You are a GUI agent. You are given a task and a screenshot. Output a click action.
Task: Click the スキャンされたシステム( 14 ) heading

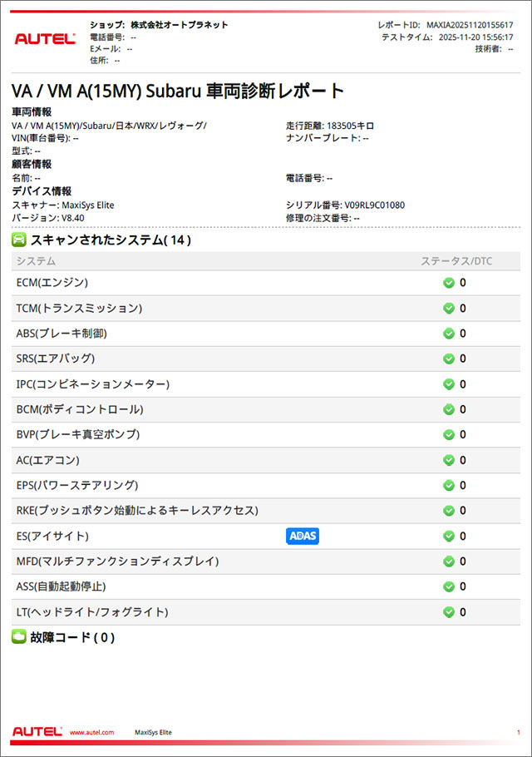point(111,240)
